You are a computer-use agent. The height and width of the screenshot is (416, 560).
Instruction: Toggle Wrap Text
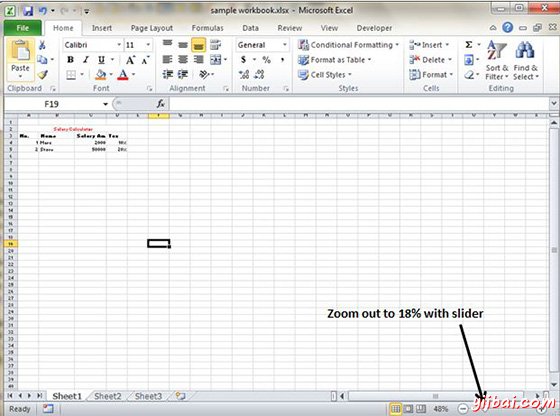(215, 45)
